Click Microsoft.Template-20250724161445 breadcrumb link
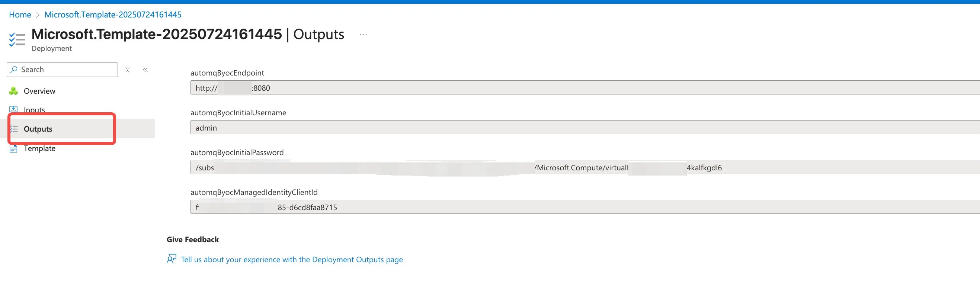This screenshot has height=302, width=980. tap(113, 15)
